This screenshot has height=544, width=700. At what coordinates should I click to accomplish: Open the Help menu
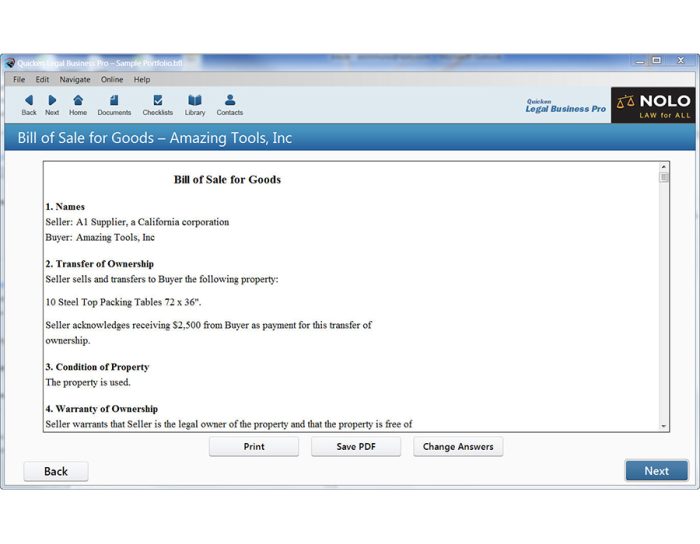142,79
